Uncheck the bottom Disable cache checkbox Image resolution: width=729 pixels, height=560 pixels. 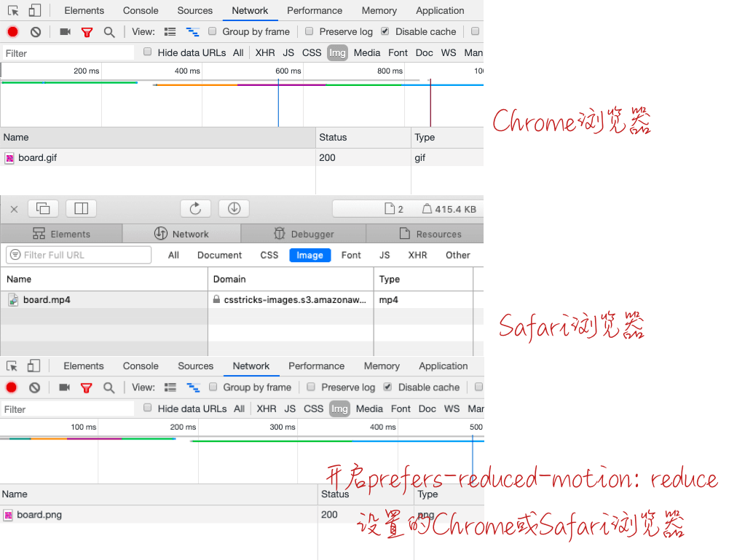[x=387, y=387]
